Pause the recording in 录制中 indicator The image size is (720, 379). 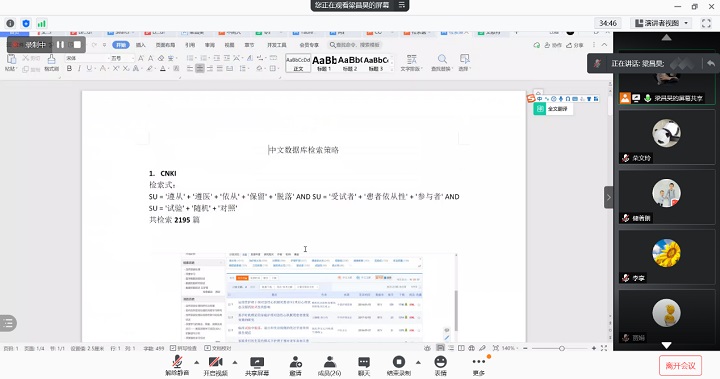pyautogui.click(x=60, y=45)
